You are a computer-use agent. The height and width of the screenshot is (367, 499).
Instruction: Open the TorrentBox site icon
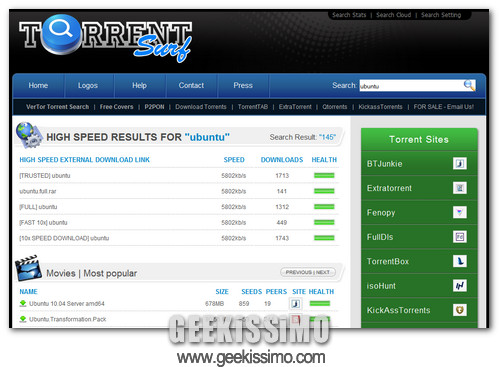click(460, 261)
